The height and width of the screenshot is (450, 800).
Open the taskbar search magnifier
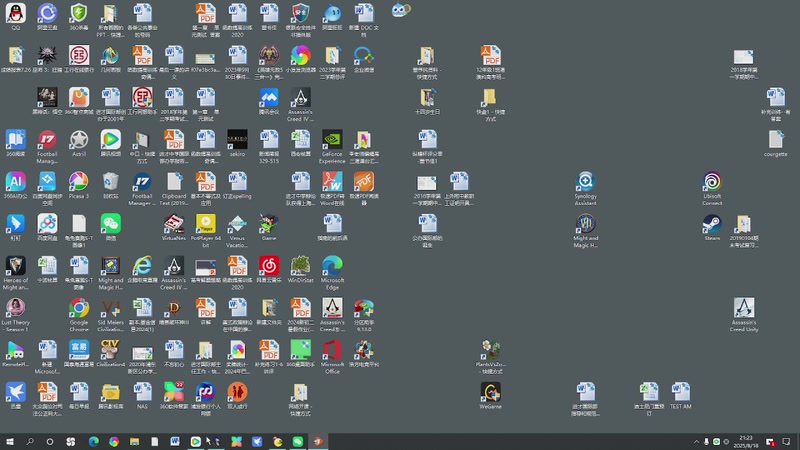(x=30, y=441)
